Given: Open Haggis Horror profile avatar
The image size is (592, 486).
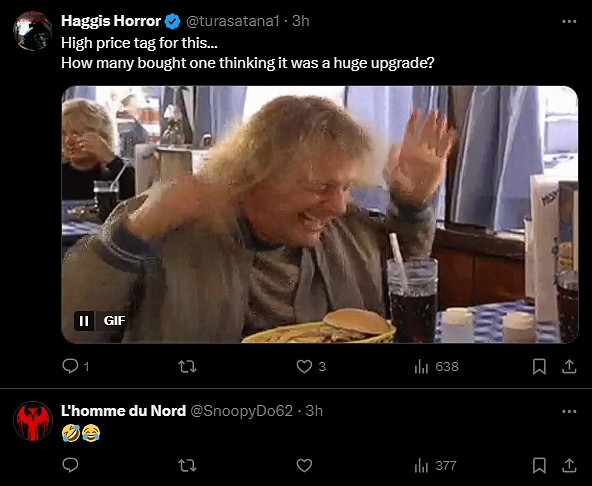Looking at the screenshot, I should [33, 31].
